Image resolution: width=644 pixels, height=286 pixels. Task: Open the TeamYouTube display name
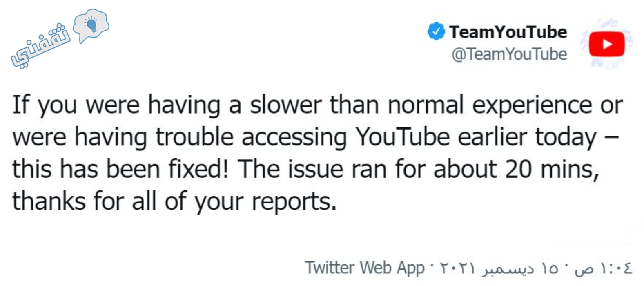pyautogui.click(x=508, y=32)
